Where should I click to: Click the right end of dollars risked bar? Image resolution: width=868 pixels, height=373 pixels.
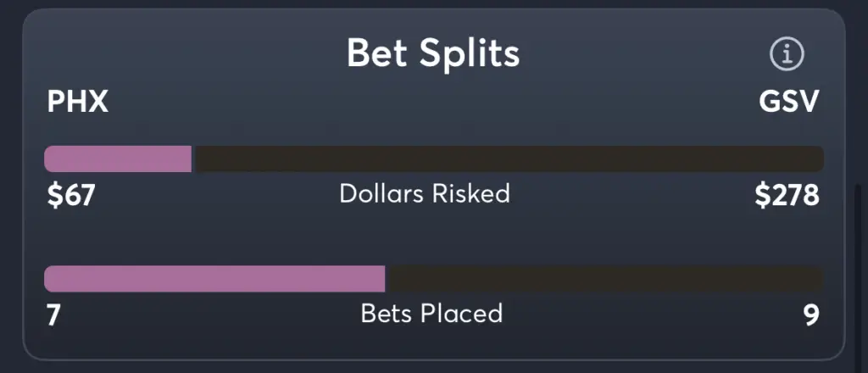click(820, 159)
